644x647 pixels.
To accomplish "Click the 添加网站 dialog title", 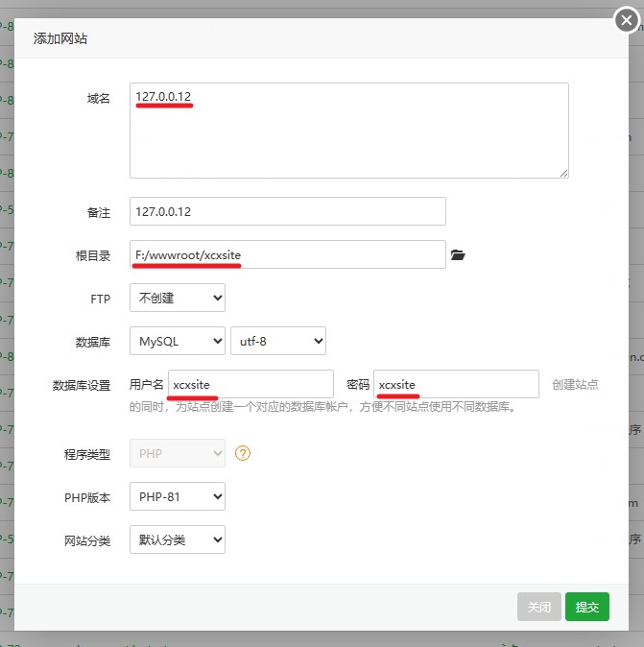I will (60, 38).
